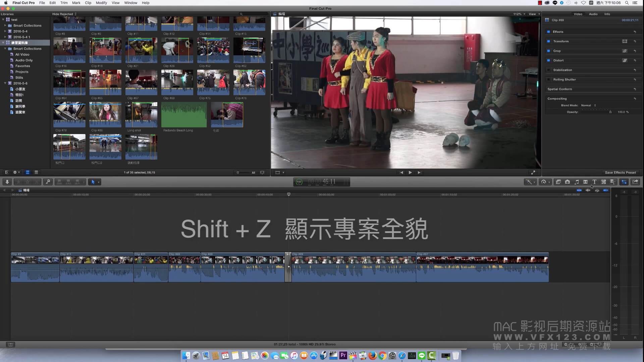Image resolution: width=644 pixels, height=362 pixels.
Task: Show the Music and Sound browser
Action: click(577, 182)
